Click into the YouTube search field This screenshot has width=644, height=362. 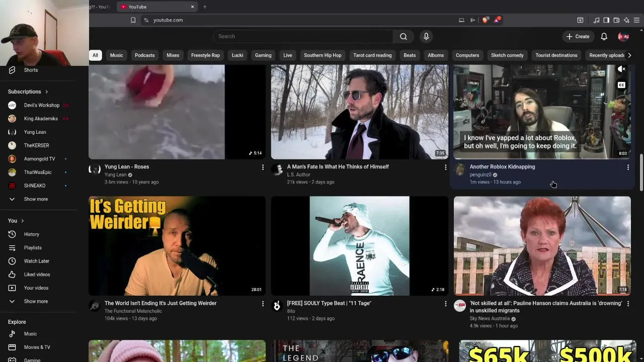(x=303, y=36)
